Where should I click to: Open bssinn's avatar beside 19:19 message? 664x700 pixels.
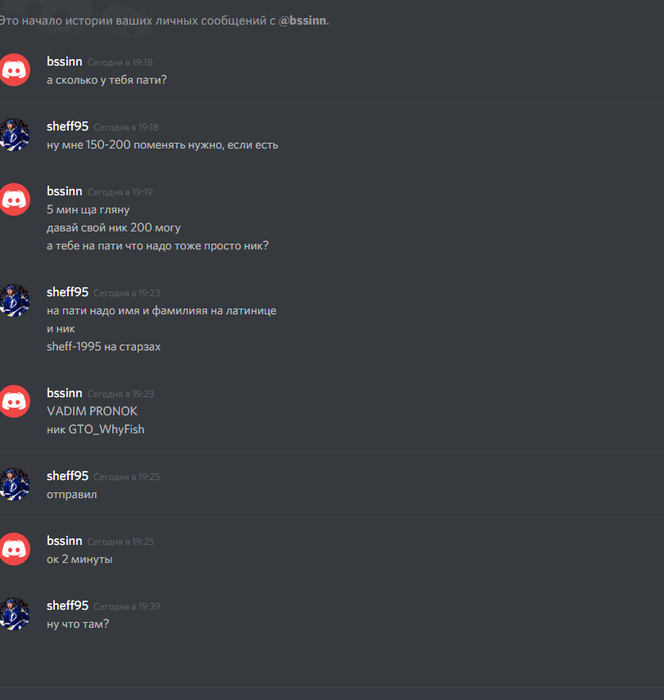click(14, 199)
